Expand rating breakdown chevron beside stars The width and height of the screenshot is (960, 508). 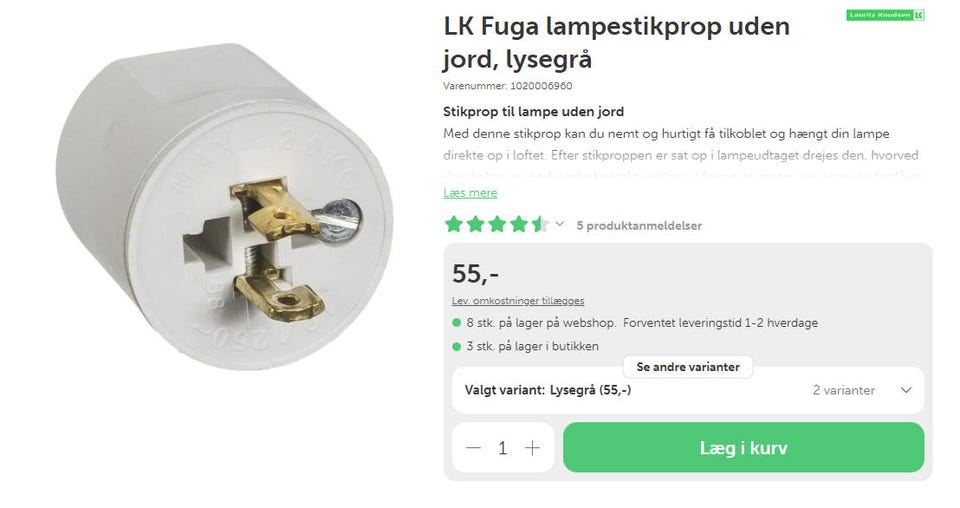[x=559, y=225]
